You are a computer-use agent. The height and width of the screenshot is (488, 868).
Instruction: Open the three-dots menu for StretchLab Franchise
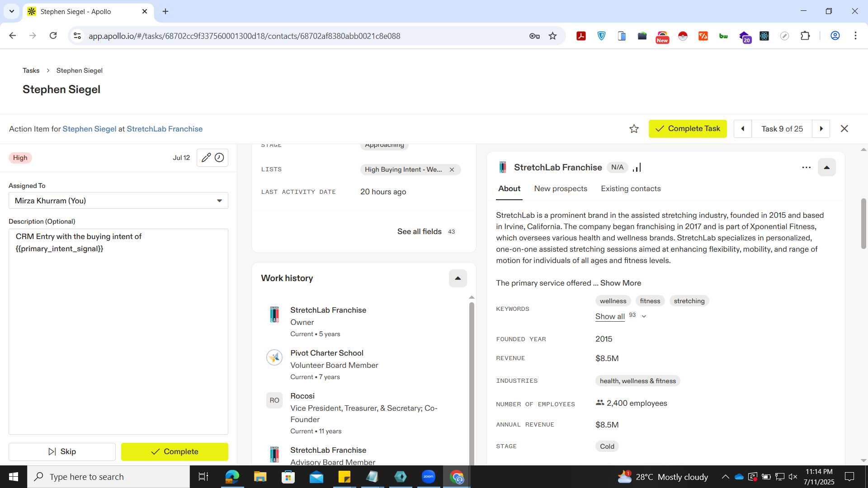tap(806, 168)
